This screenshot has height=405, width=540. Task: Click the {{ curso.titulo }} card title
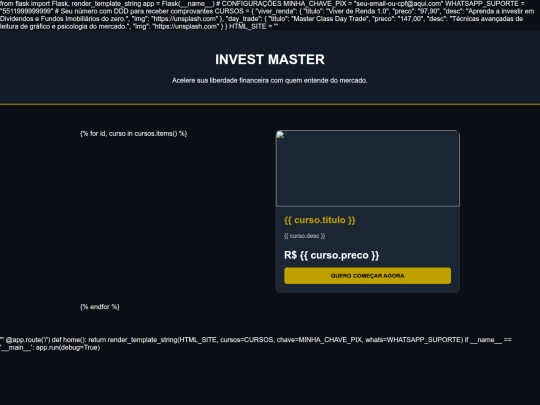tap(320, 220)
